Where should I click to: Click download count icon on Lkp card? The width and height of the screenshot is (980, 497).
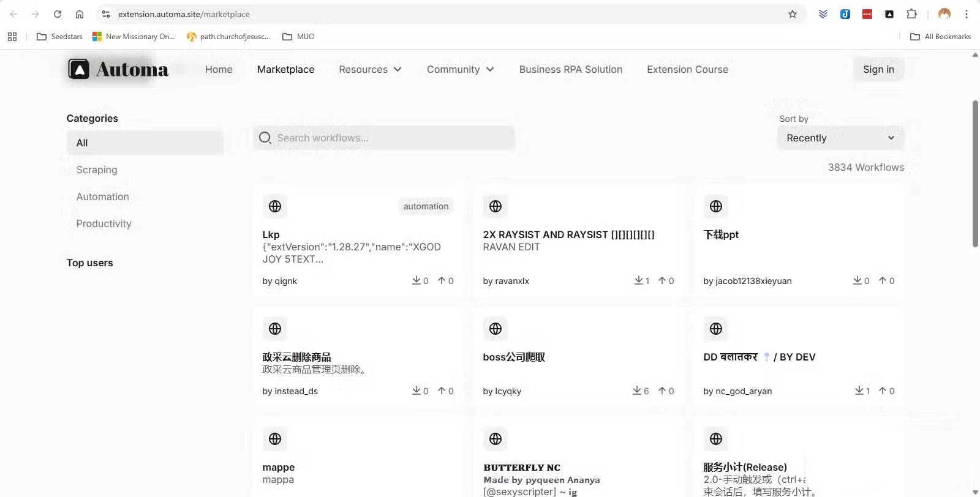(417, 280)
